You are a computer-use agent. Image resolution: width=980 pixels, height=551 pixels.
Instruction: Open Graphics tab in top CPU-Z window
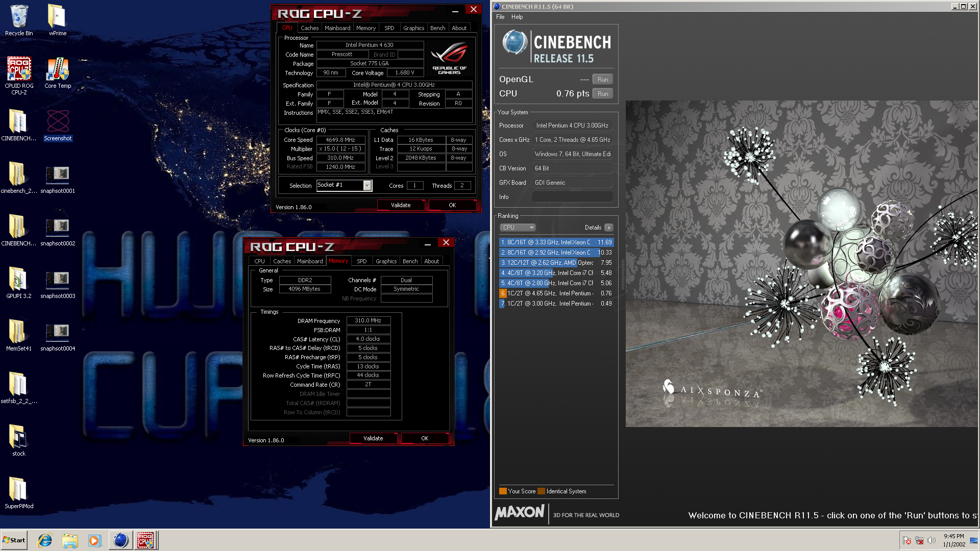tap(413, 28)
